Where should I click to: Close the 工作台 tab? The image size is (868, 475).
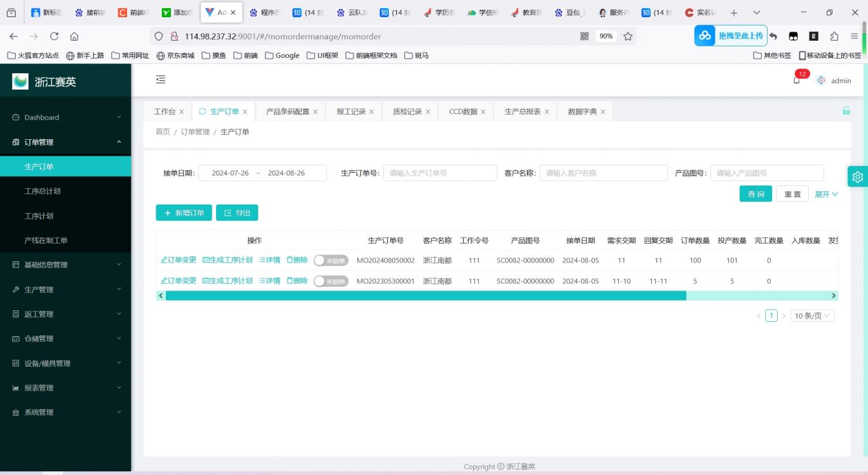click(181, 112)
